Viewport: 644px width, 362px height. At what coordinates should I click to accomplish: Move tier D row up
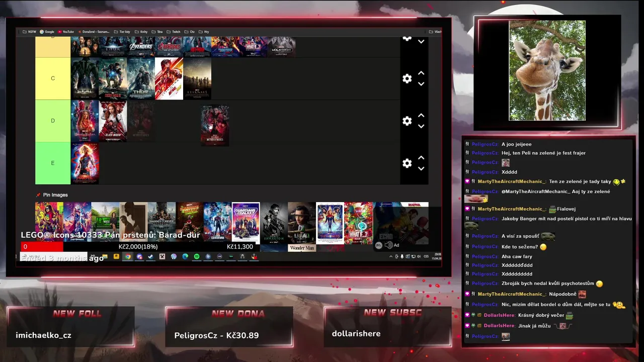[x=421, y=116]
